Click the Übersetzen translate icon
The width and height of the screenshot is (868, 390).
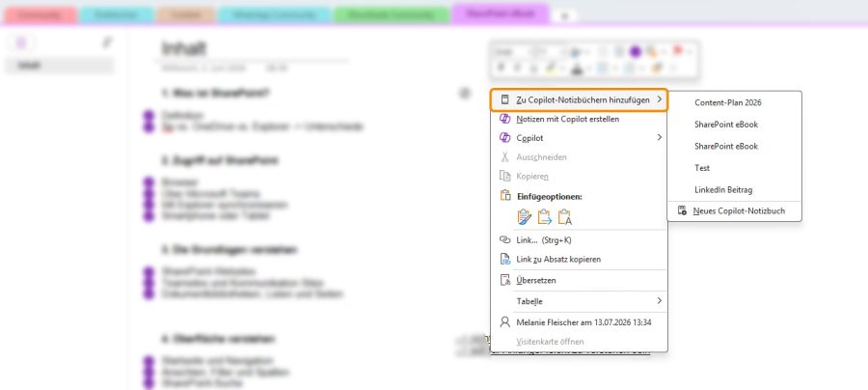click(x=504, y=280)
